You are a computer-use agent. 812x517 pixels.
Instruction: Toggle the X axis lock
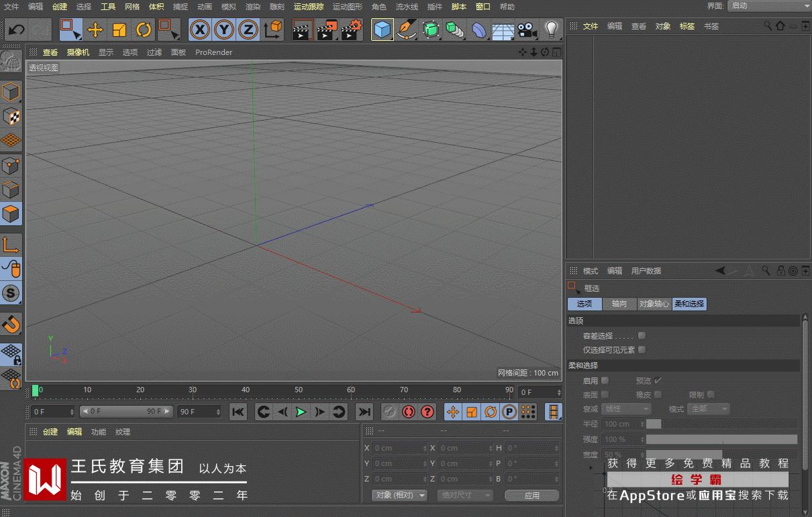[x=199, y=30]
